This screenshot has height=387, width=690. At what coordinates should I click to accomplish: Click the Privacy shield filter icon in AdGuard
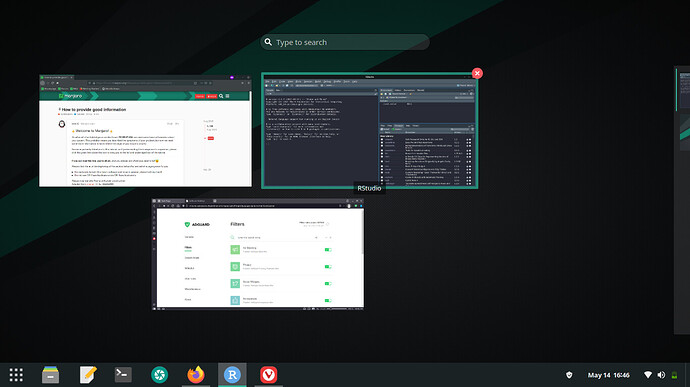235,266
